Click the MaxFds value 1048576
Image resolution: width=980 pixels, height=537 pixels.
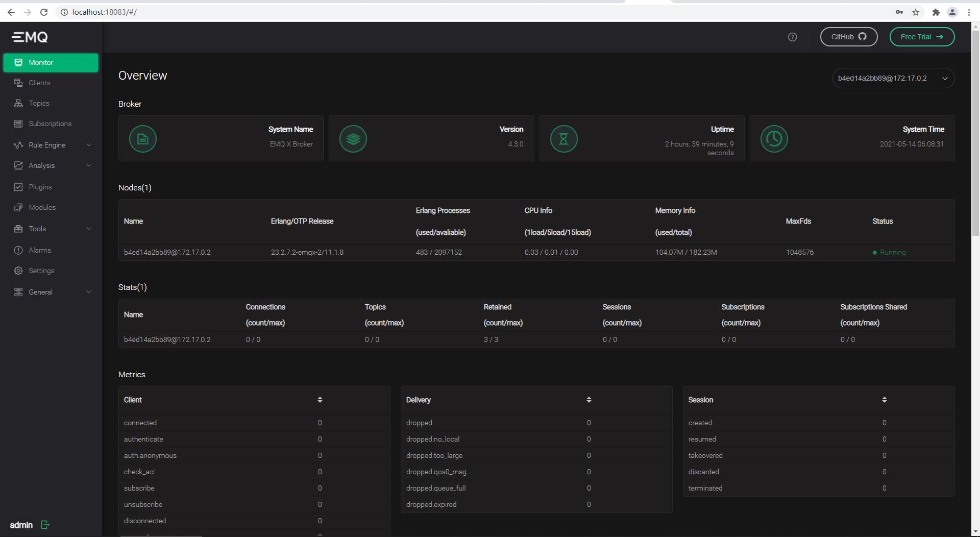click(x=799, y=252)
